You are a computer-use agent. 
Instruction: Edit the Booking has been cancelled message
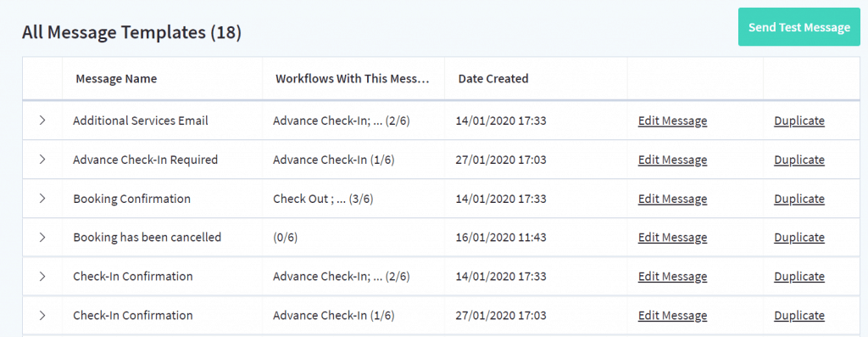point(672,237)
